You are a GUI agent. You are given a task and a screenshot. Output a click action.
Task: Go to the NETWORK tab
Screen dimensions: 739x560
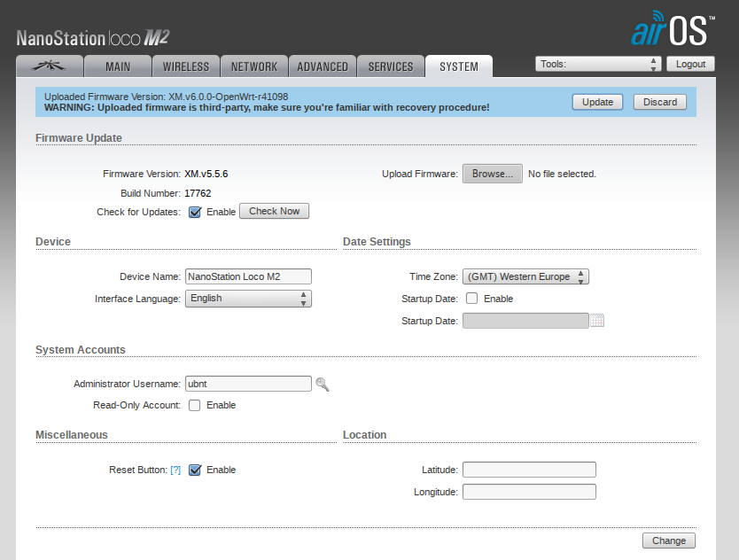click(x=254, y=66)
